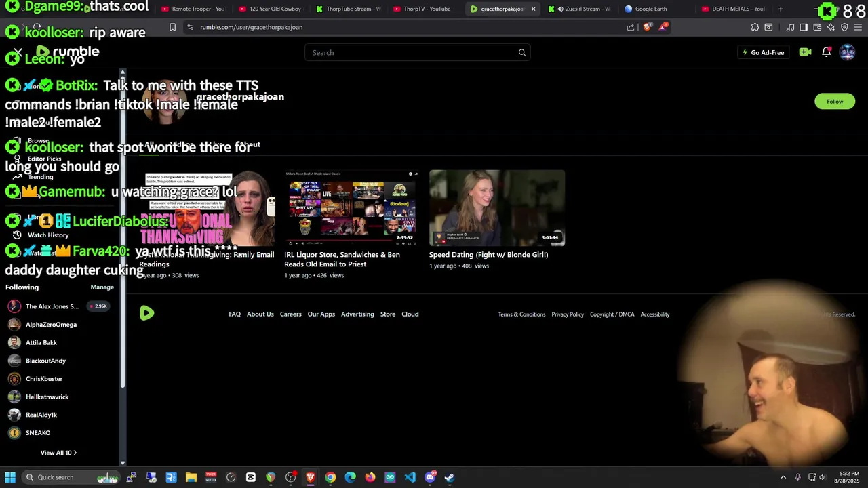The image size is (868, 488).
Task: Mute the Zuesirl Stream tab audio icon
Action: tap(561, 9)
